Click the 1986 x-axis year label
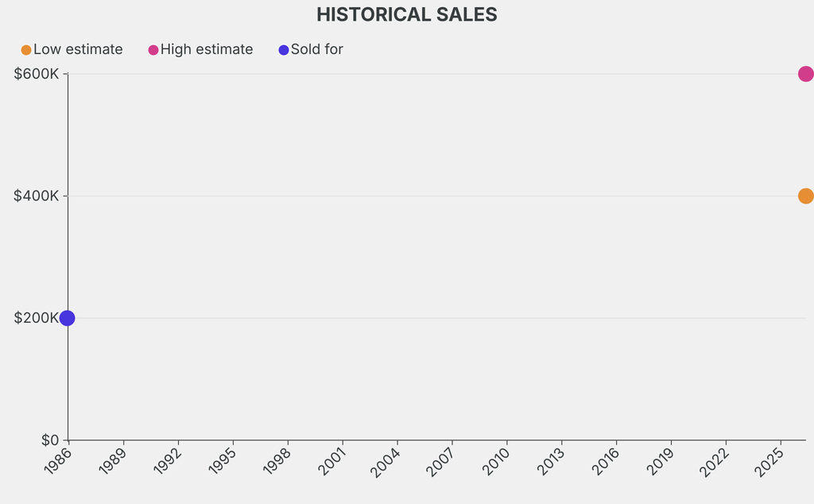This screenshot has height=504, width=814. coord(57,462)
